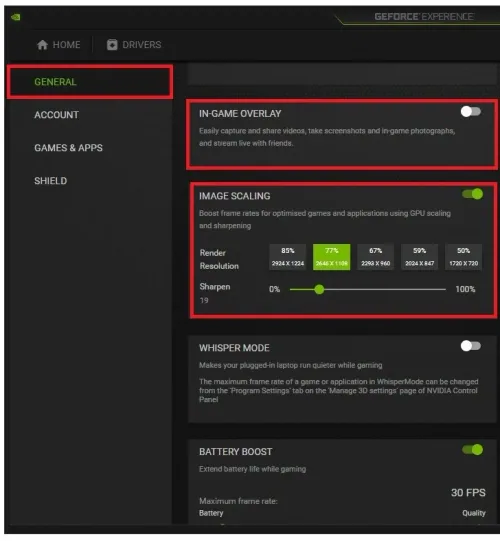Choose 77% render resolution option

tap(332, 257)
